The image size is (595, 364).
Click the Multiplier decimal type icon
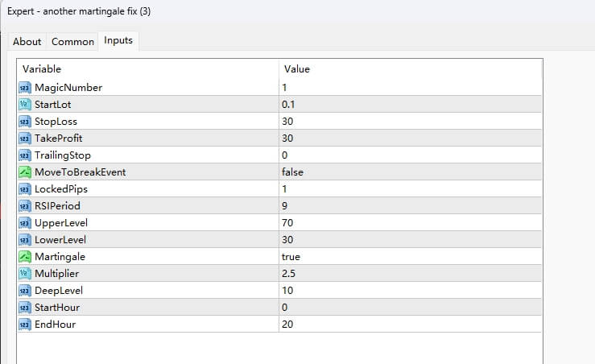[x=24, y=273]
